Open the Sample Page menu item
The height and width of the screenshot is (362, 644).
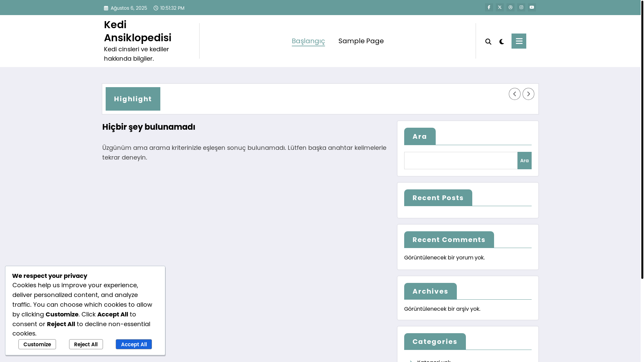pyautogui.click(x=361, y=41)
